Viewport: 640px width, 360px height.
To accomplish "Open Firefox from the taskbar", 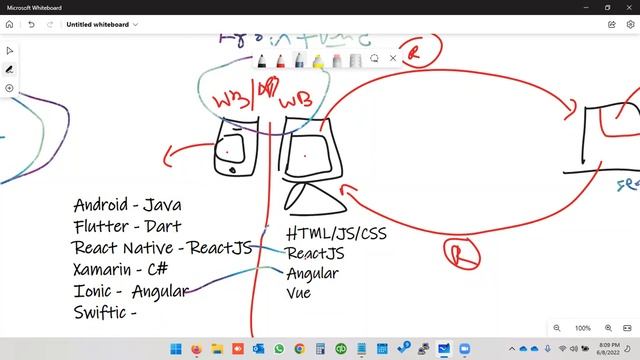I will coord(196,349).
